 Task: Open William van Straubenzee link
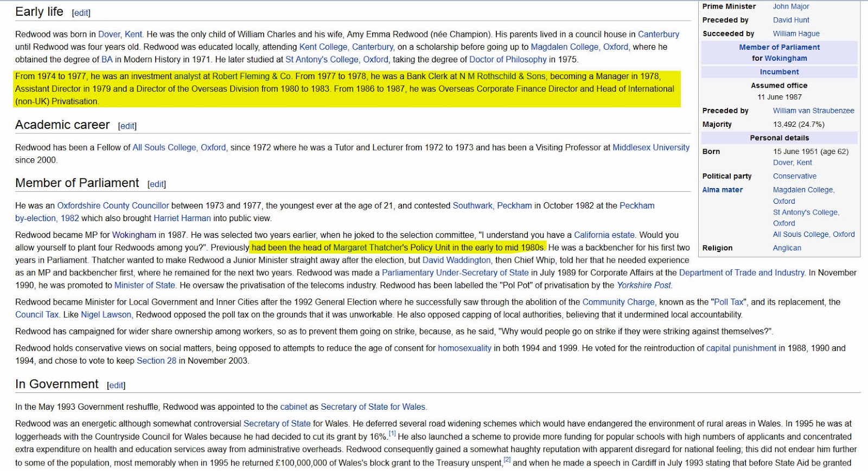click(813, 111)
